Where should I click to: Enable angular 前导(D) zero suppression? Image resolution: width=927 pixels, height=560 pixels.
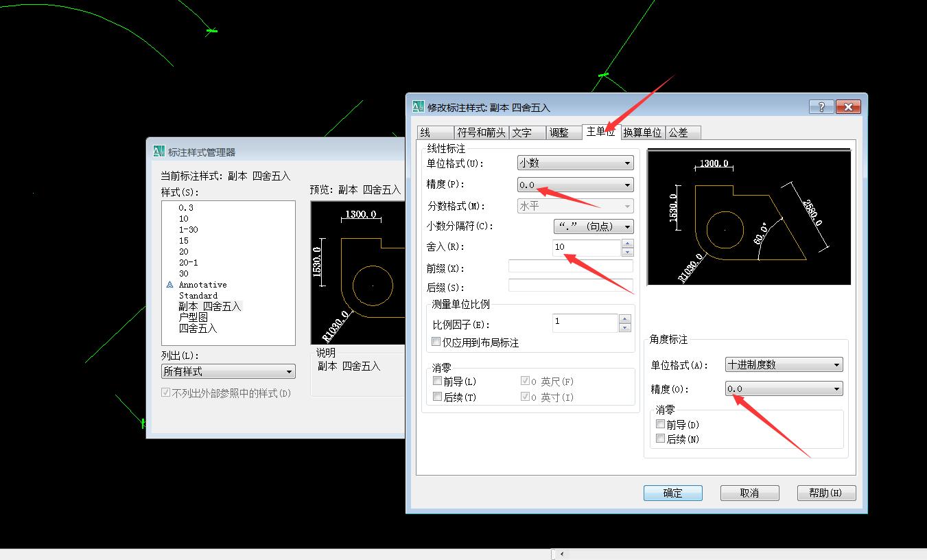(x=660, y=423)
